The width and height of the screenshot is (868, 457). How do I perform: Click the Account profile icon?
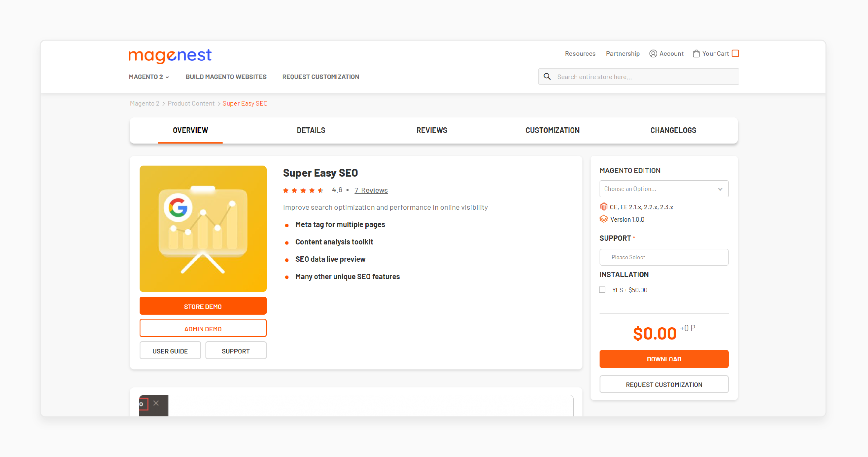pyautogui.click(x=652, y=54)
